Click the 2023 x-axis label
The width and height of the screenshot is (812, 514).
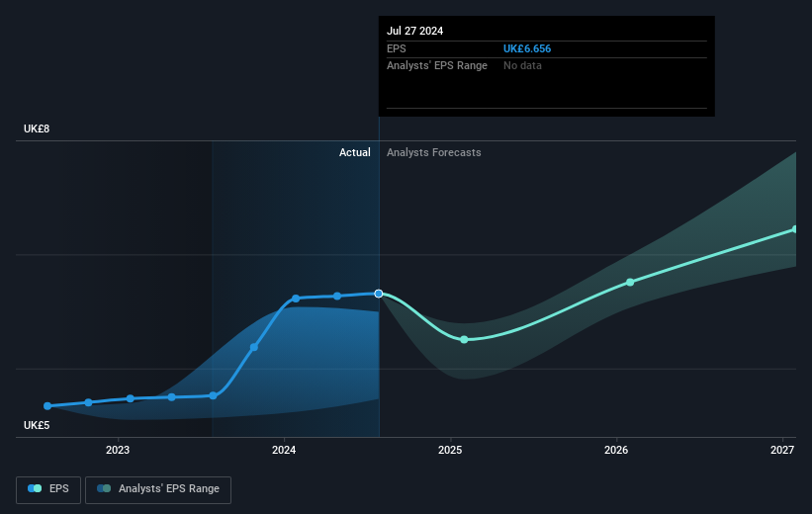pyautogui.click(x=118, y=450)
